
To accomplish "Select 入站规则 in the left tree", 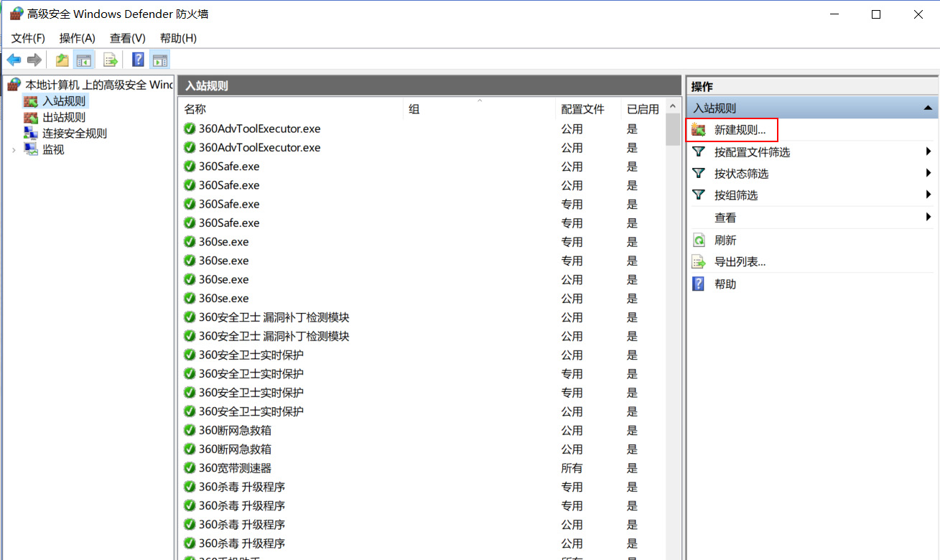I will [x=64, y=101].
